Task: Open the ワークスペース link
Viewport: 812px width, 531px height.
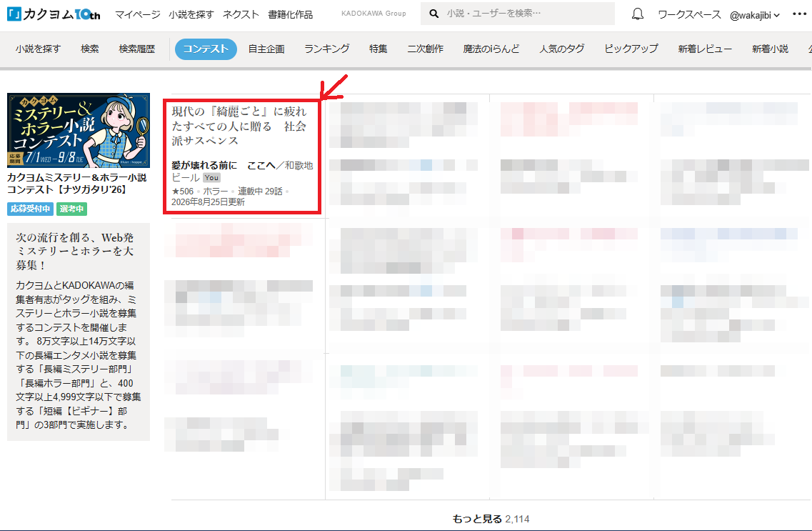Action: (x=689, y=14)
